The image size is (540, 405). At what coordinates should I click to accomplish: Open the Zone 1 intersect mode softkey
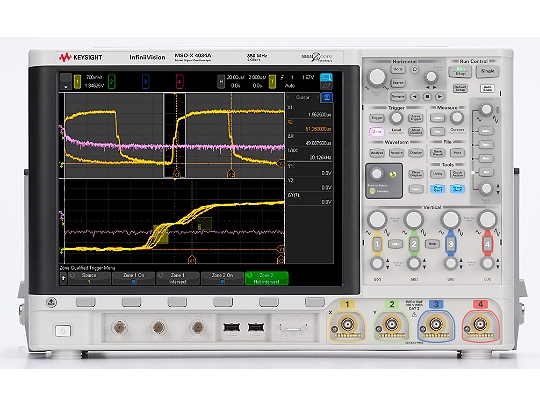point(178,278)
